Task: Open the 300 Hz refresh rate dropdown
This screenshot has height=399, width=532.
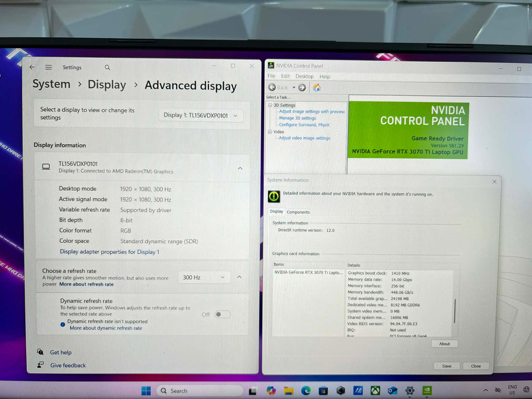Action: [x=203, y=277]
